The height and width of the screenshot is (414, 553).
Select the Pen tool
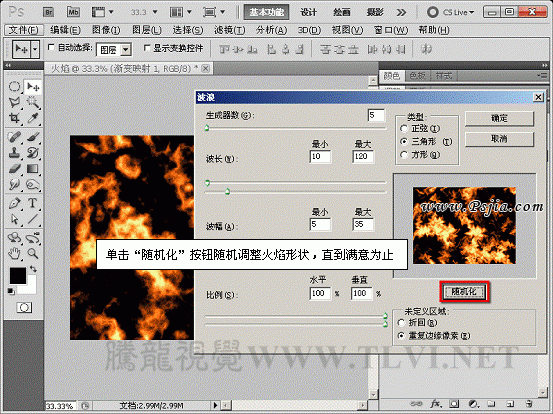tap(14, 203)
